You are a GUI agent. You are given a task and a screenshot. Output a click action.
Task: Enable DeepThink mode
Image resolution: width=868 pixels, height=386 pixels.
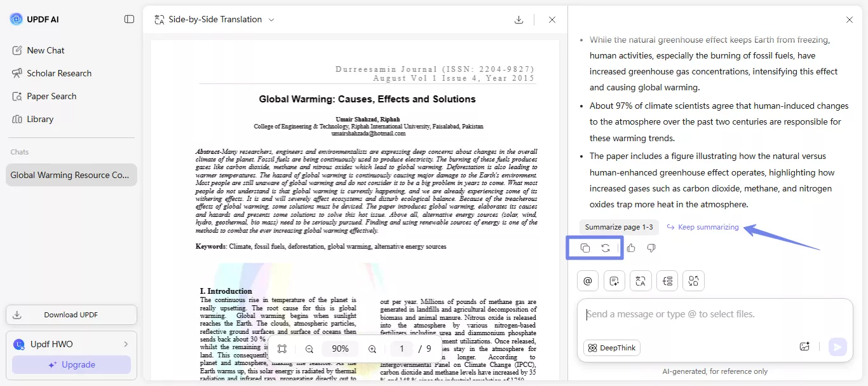coord(611,348)
